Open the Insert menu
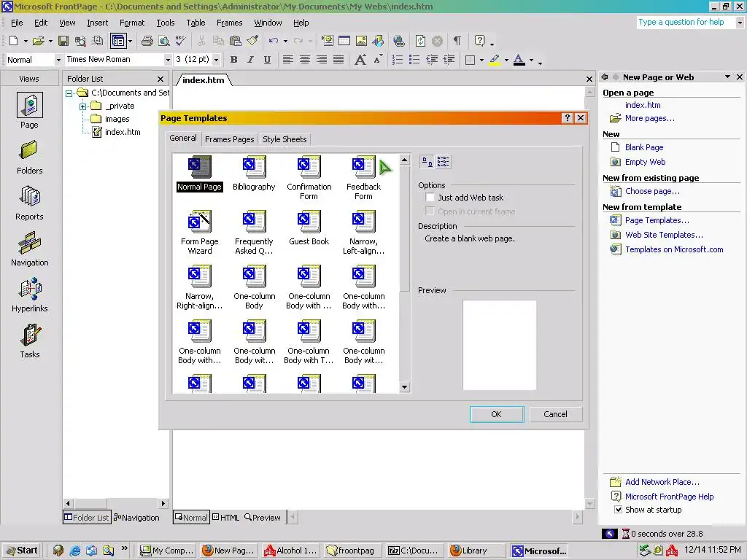Image resolution: width=747 pixels, height=560 pixels. [97, 23]
